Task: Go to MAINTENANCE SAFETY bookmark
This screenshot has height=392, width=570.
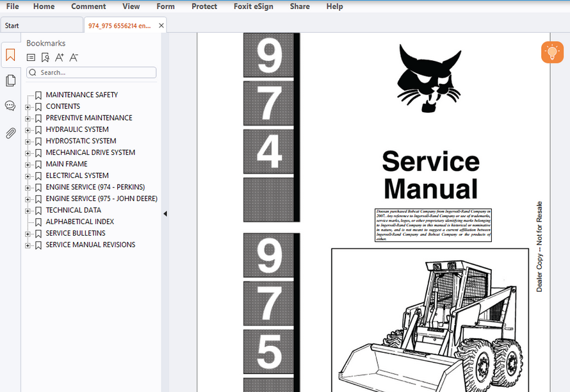Action: [x=82, y=95]
